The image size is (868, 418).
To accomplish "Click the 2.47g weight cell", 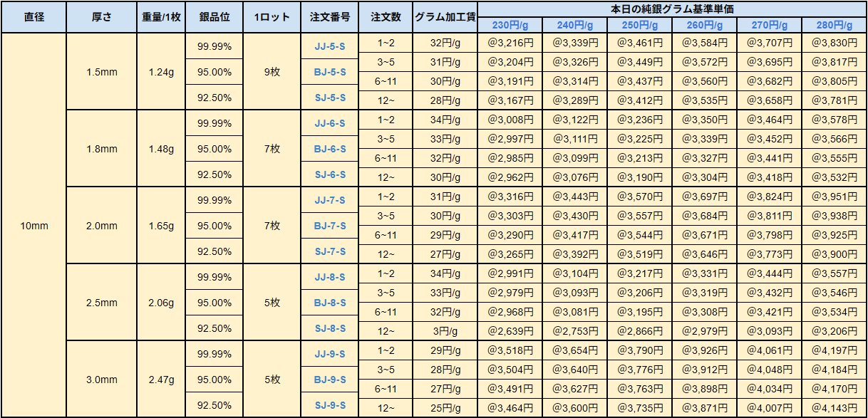I will pos(161,380).
